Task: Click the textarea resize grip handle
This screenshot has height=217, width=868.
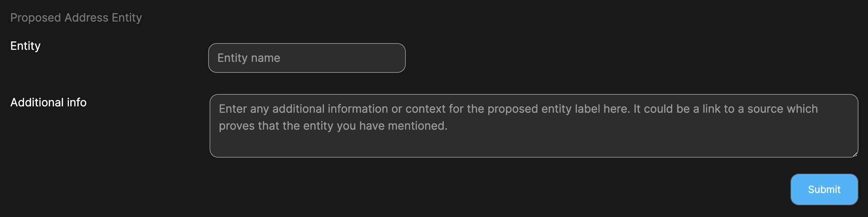Action: click(x=855, y=154)
